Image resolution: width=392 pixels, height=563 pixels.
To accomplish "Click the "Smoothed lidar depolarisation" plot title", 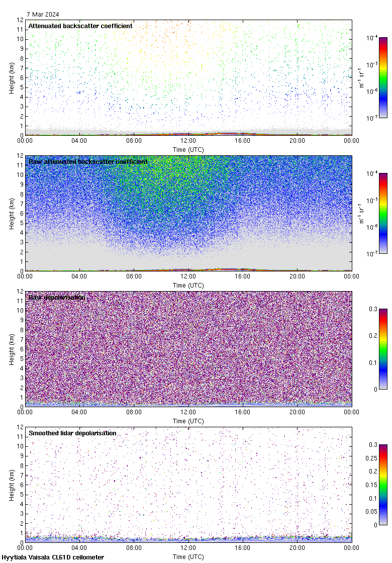I will click(72, 433).
